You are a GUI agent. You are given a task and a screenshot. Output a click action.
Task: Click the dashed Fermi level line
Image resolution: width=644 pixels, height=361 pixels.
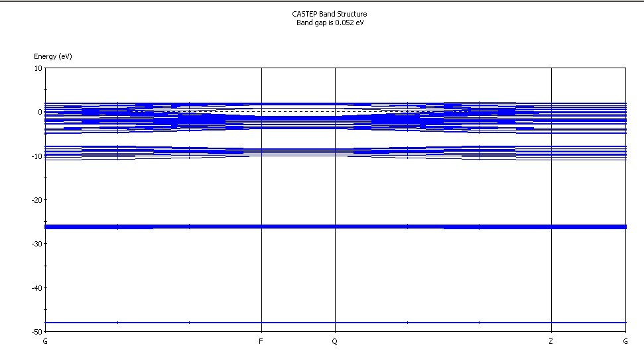[298, 111]
